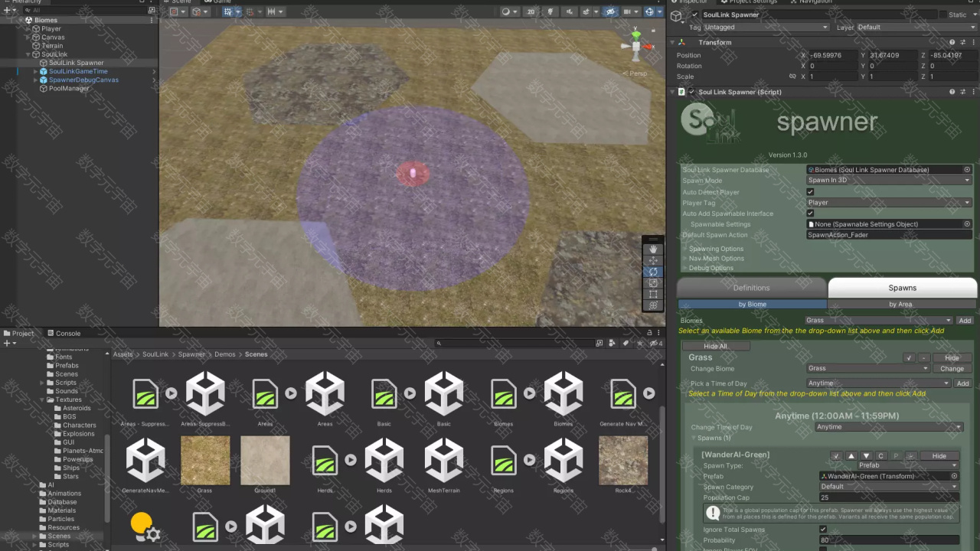Click the favorites star icon in Project panel

pyautogui.click(x=639, y=343)
